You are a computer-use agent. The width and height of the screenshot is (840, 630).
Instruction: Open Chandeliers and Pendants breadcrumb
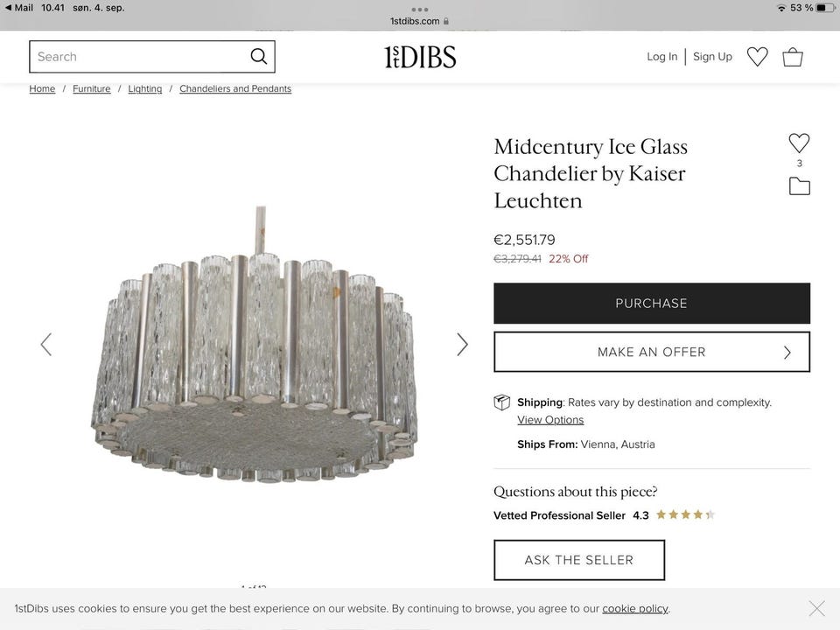coord(235,89)
